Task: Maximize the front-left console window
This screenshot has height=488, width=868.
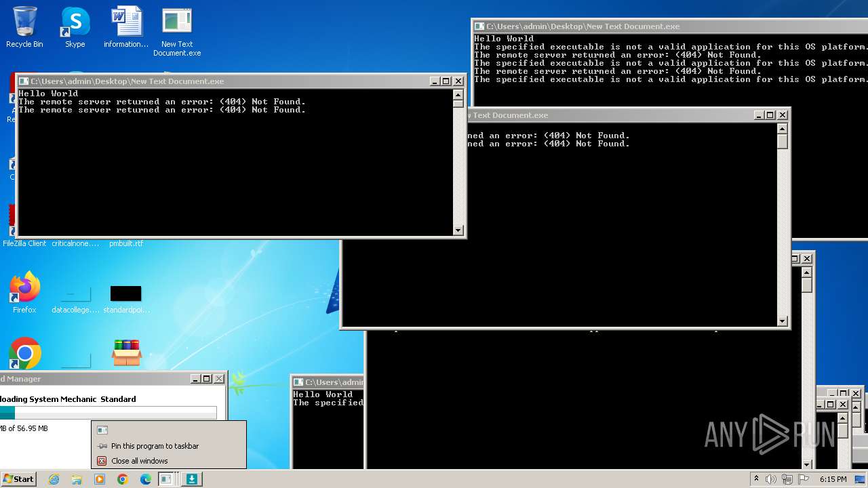Action: click(446, 81)
